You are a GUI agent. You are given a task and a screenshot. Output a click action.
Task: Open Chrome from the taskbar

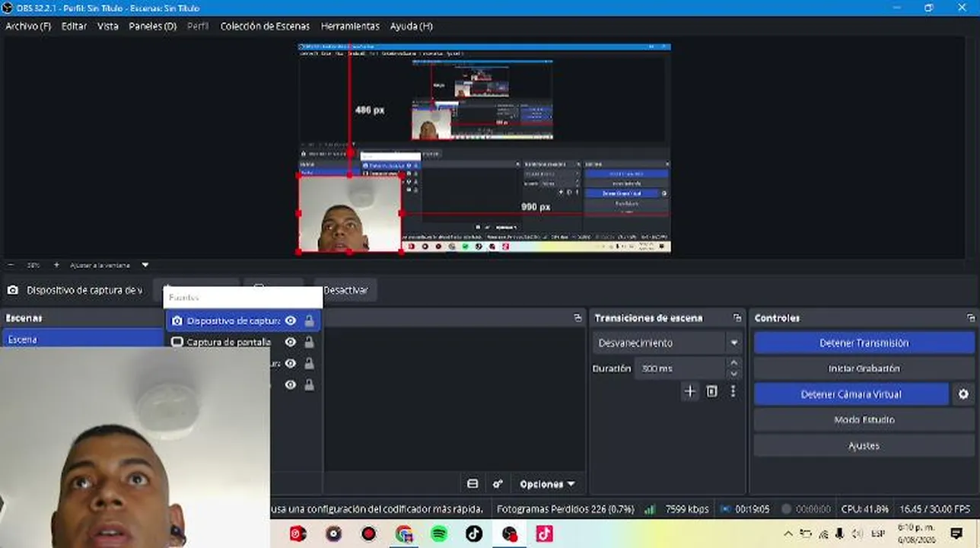coord(404,534)
